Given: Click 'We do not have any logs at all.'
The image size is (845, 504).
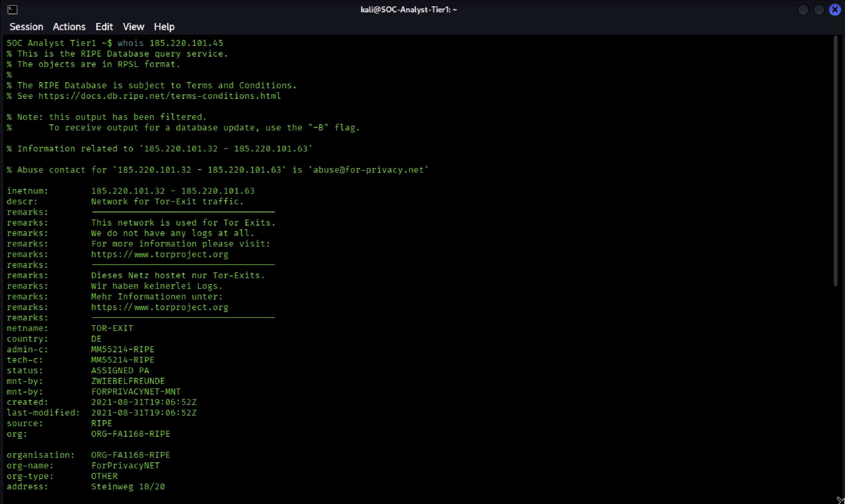Looking at the screenshot, I should 173,233.
